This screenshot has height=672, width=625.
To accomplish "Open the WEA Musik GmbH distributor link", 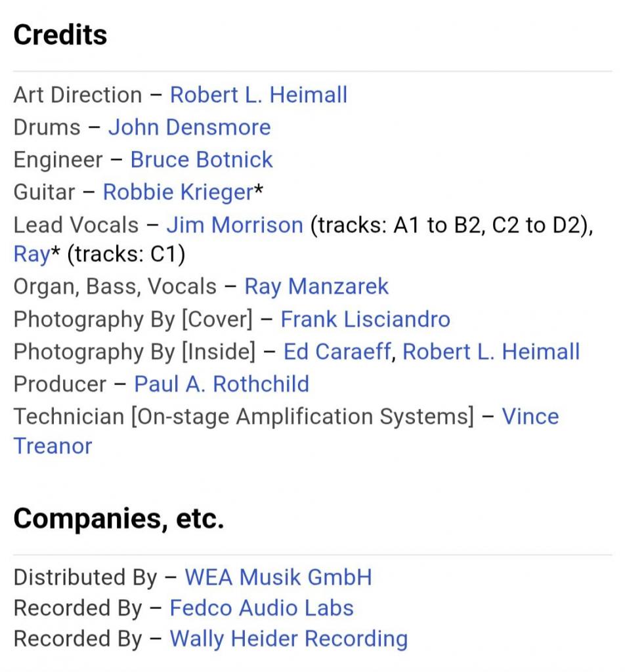I will click(278, 577).
